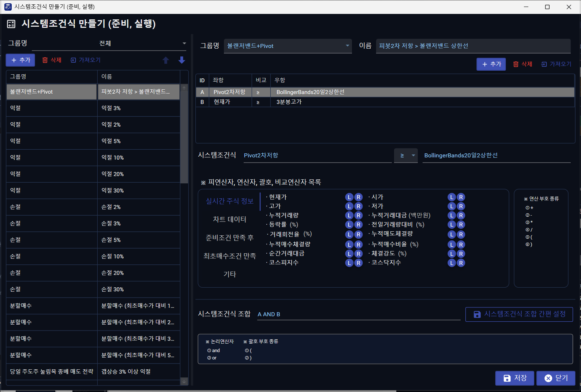Move selected group down with the down arrow
The width and height of the screenshot is (581, 392).
click(181, 60)
